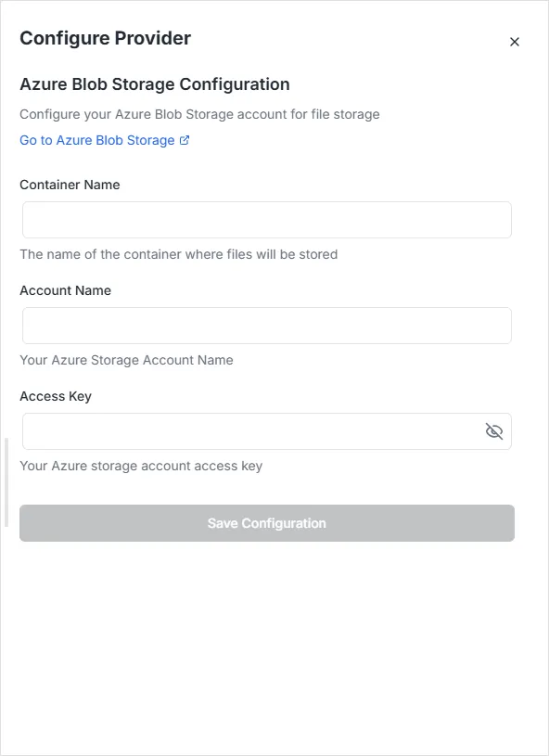Click inside the Container Name field
The image size is (549, 756).
pos(266,219)
